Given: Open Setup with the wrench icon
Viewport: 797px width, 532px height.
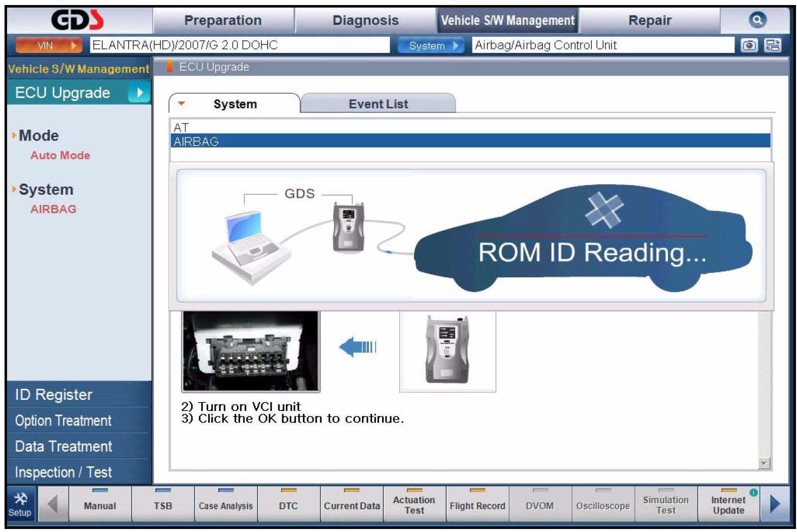Looking at the screenshot, I should coord(20,504).
